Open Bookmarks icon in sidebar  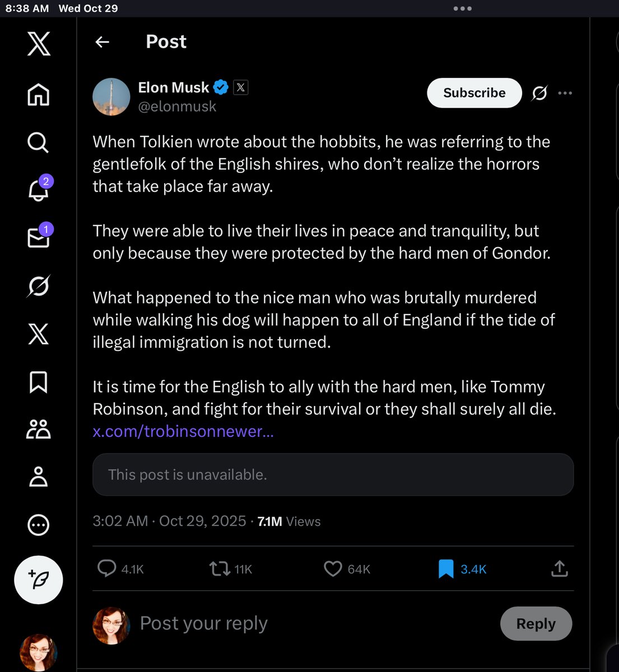coord(38,382)
